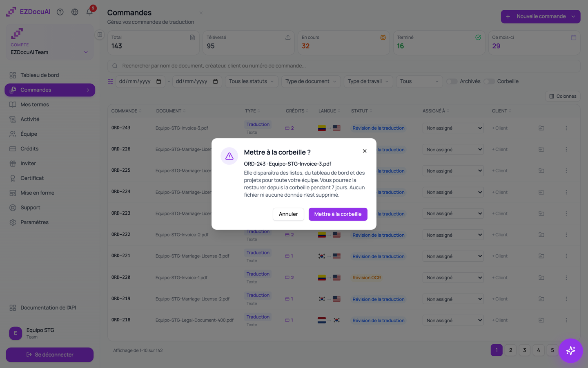Open Paramètres in sidebar
This screenshot has width=588, height=368.
click(50, 222)
